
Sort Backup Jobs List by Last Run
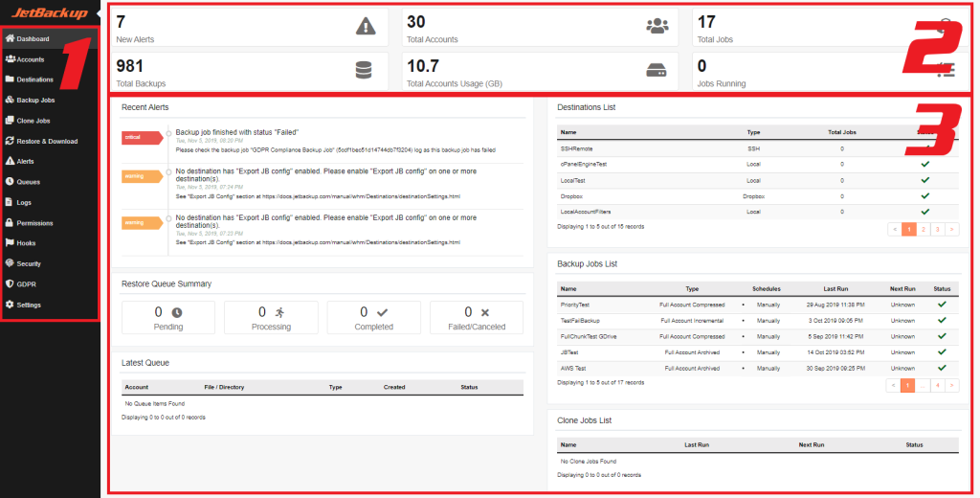point(835,288)
